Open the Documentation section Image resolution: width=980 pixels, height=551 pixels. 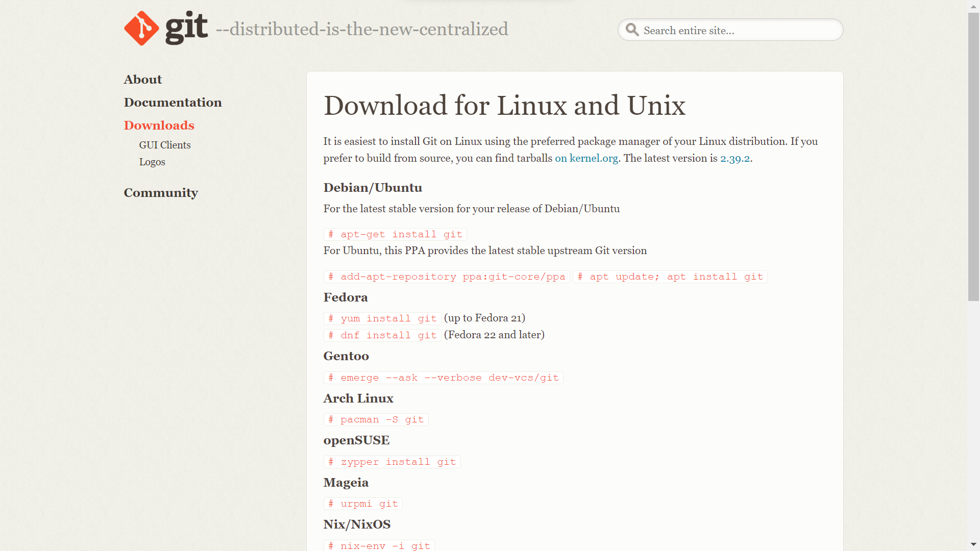tap(173, 103)
